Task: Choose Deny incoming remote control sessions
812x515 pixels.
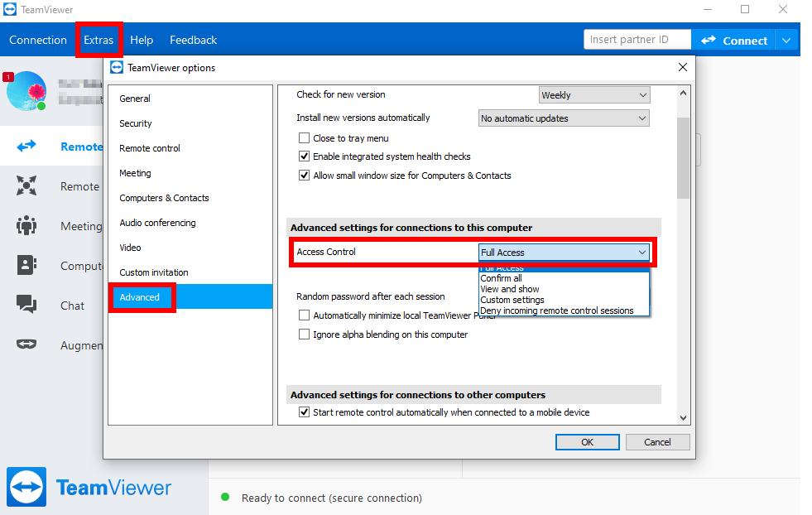Action: pos(564,310)
